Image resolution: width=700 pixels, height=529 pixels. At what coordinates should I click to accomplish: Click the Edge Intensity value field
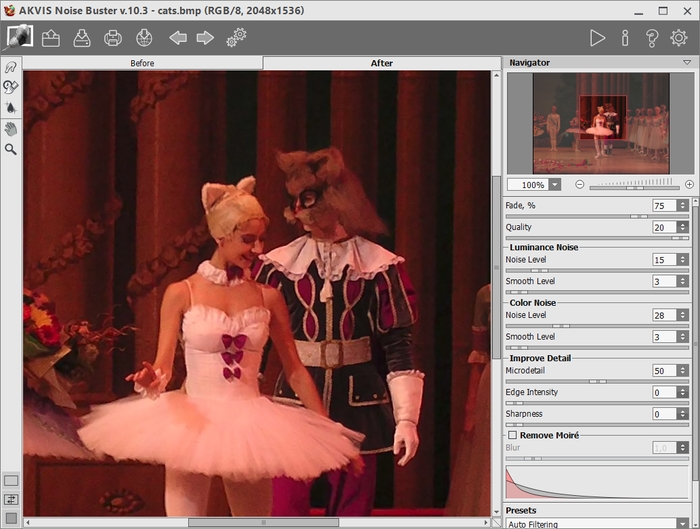[x=664, y=392]
